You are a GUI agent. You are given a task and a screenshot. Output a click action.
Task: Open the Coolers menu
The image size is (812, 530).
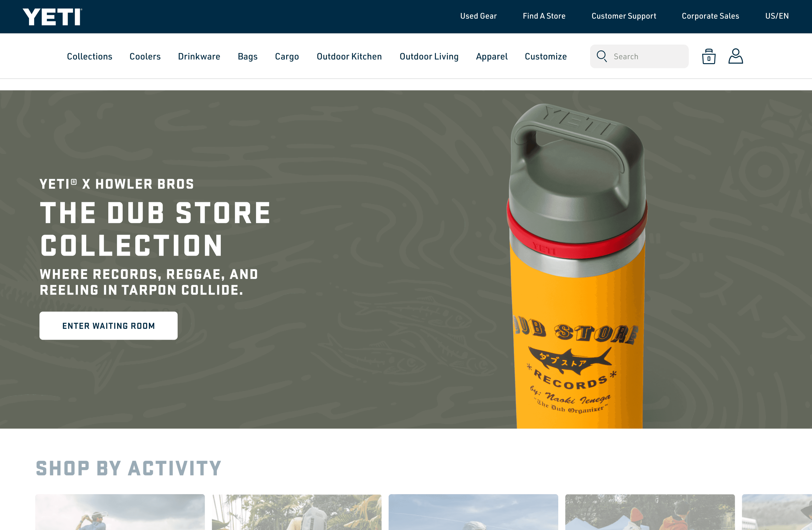click(x=145, y=56)
